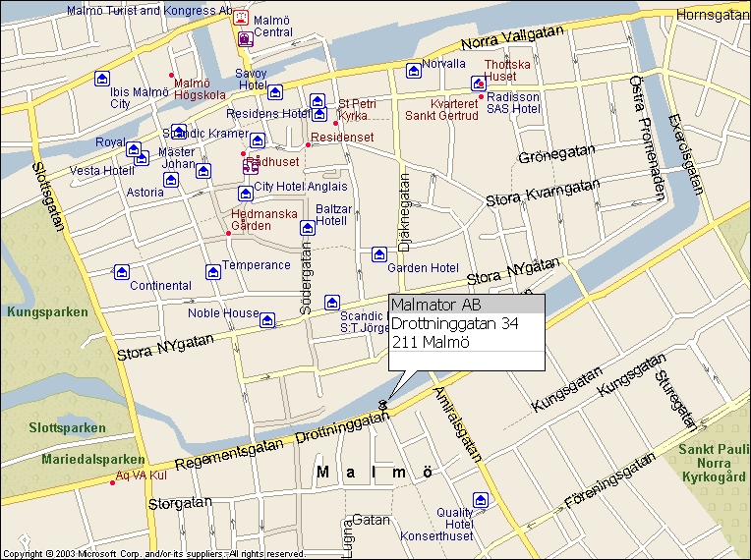Screen dimensions: 751x560
Task: Click the Baltzar Hotell marker icon
Action: 308,228
